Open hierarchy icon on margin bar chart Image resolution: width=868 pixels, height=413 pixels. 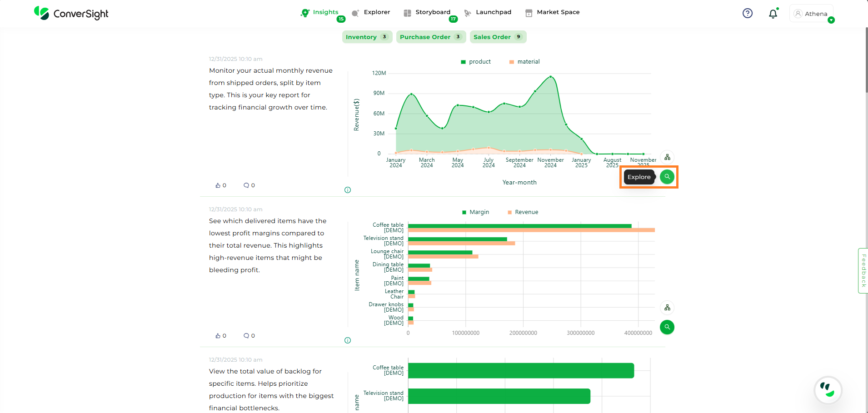click(x=667, y=308)
